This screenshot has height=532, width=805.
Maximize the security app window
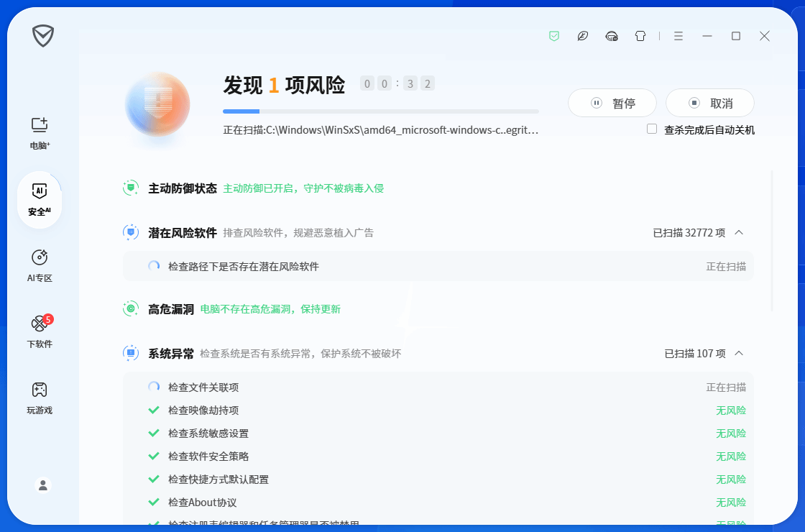(736, 36)
